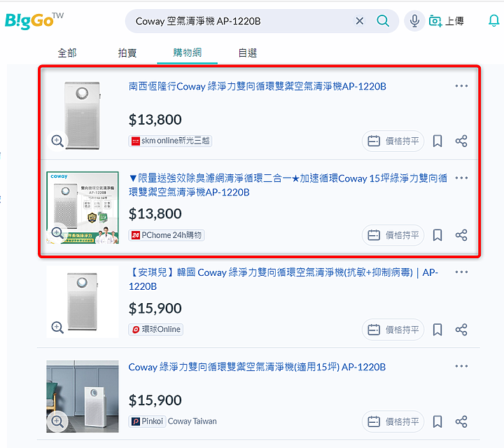Show price history for skm online listing
The image size is (504, 448).
tap(393, 141)
